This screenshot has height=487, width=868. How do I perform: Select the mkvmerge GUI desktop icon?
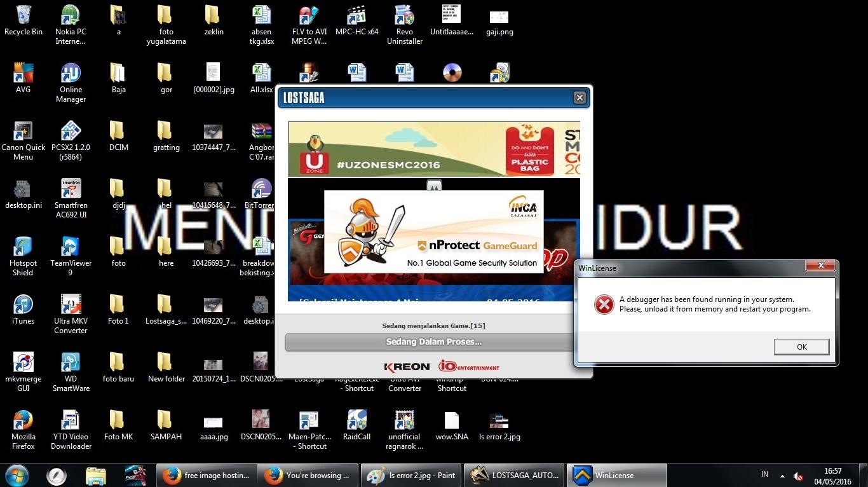coord(24,372)
